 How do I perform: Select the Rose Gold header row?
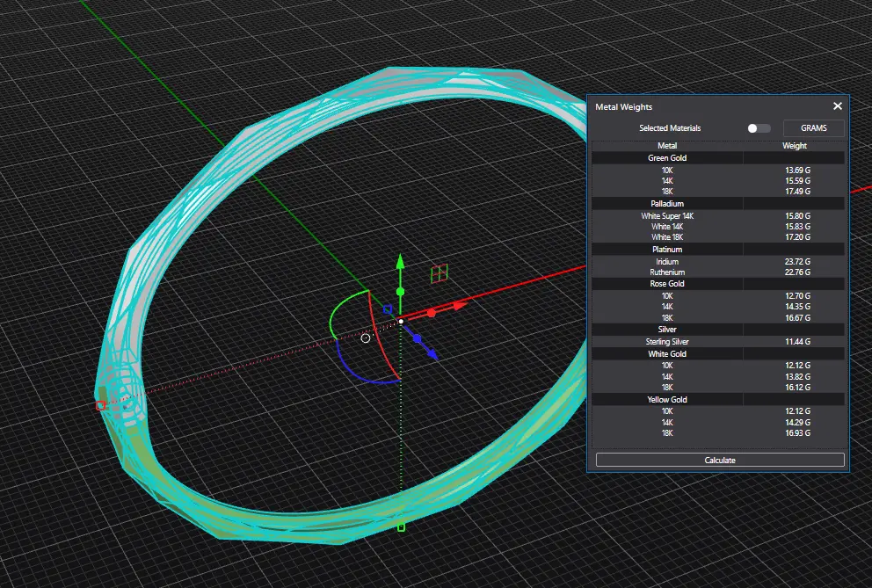pyautogui.click(x=718, y=284)
